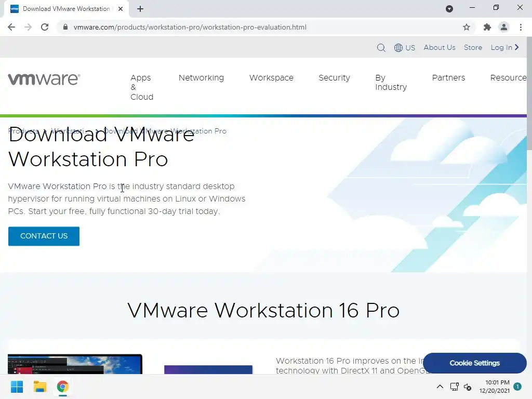Viewport: 532px width, 399px height.
Task: Bookmark this page with the star icon
Action: pyautogui.click(x=467, y=27)
